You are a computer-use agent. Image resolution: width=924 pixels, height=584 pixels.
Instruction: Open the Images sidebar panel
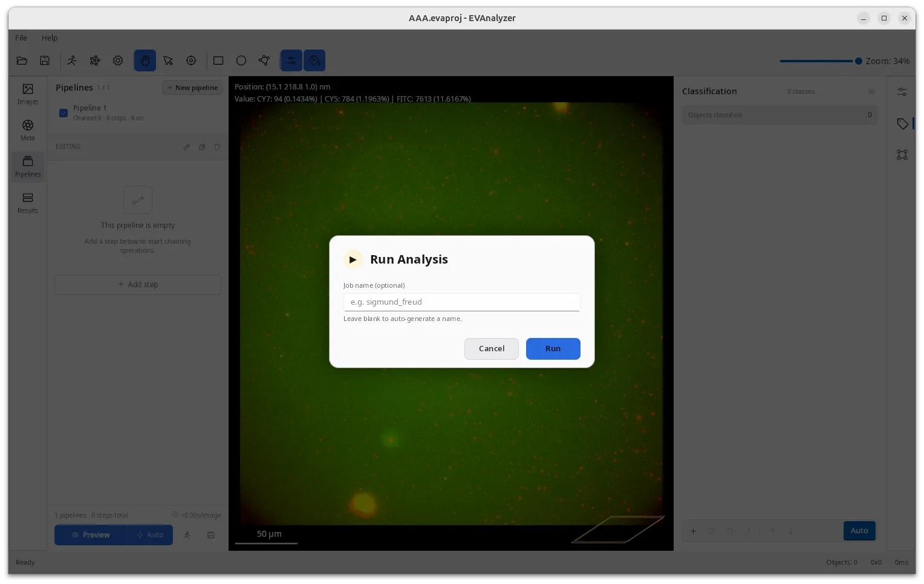tap(28, 94)
